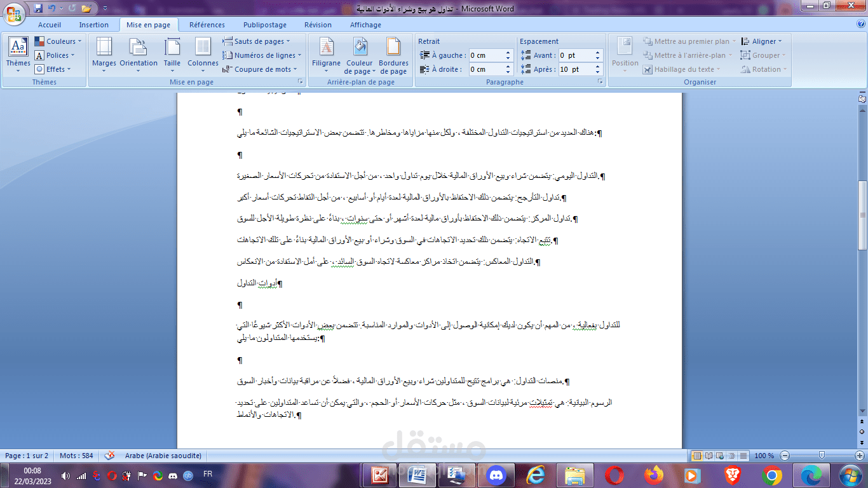Open the Office Button menu
Image resolution: width=868 pixels, height=488 pixels.
(14, 13)
